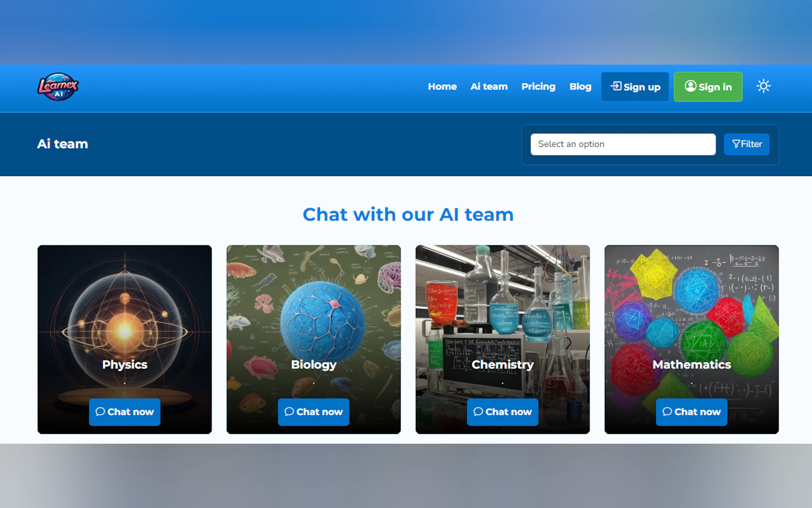This screenshot has height=508, width=812.
Task: Click the Physics chat bubble icon
Action: pos(100,412)
